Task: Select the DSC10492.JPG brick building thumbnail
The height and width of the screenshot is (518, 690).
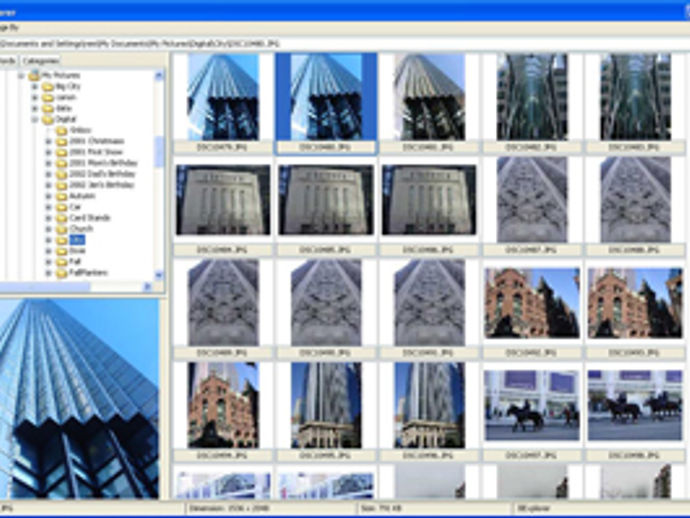Action: [x=532, y=303]
